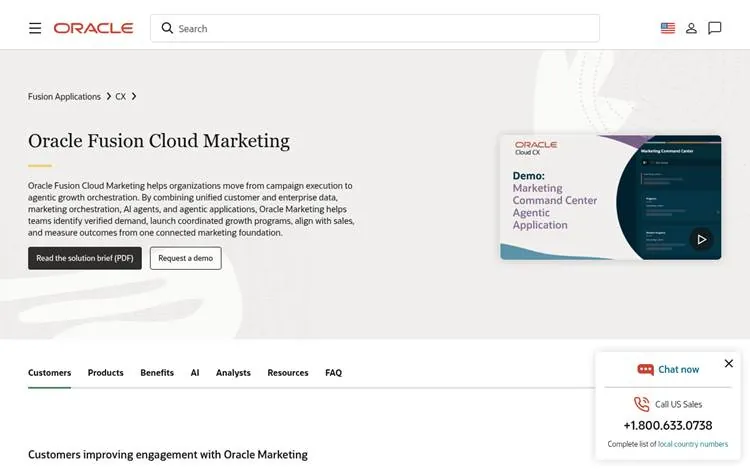
Task: Click the red chat bubble icon
Action: pos(645,370)
